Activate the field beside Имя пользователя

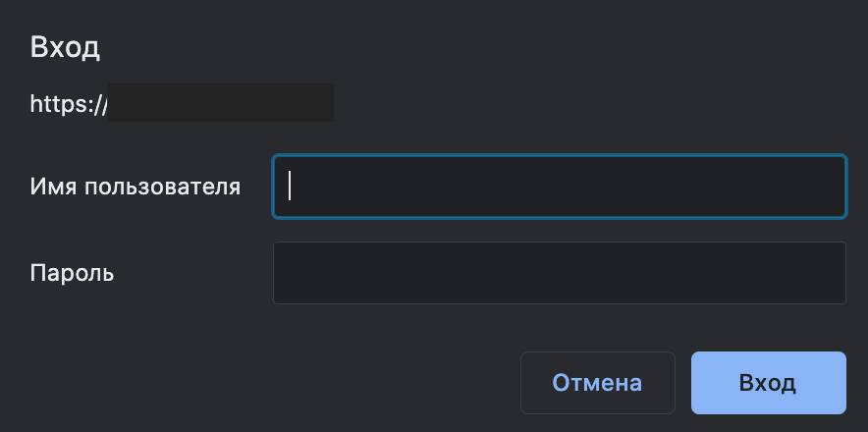pos(559,187)
